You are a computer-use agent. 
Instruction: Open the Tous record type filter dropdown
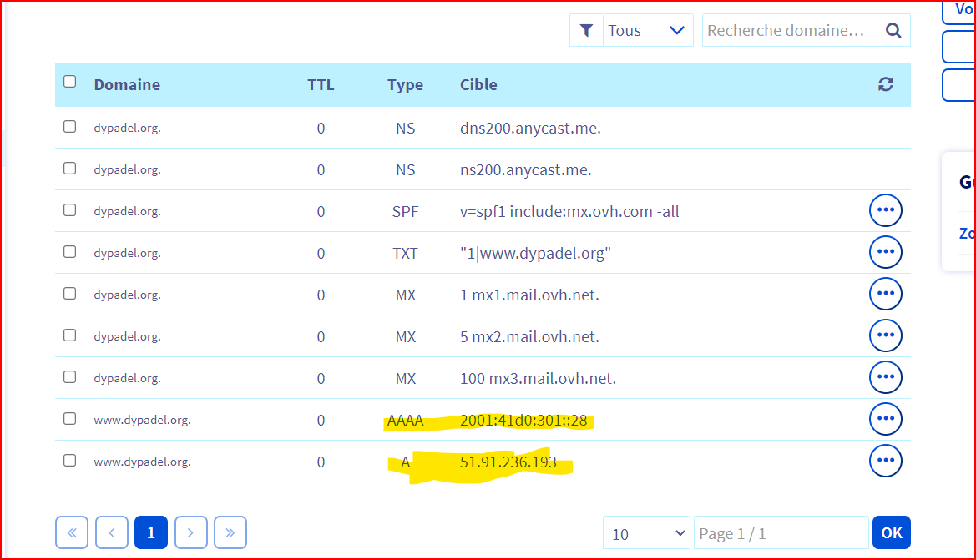(648, 30)
